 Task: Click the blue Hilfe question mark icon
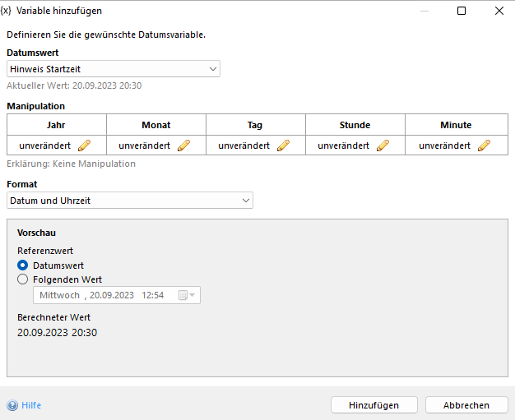click(x=12, y=405)
